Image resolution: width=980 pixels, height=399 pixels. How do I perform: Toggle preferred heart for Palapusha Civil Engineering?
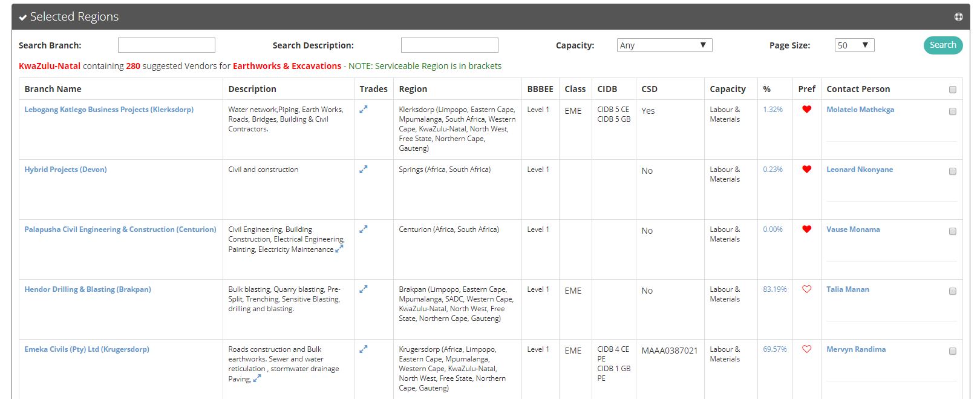pos(806,229)
